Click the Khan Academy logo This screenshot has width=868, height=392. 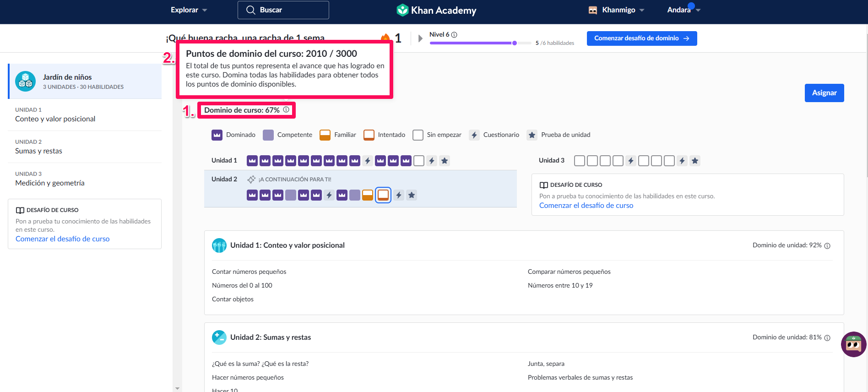[436, 10]
